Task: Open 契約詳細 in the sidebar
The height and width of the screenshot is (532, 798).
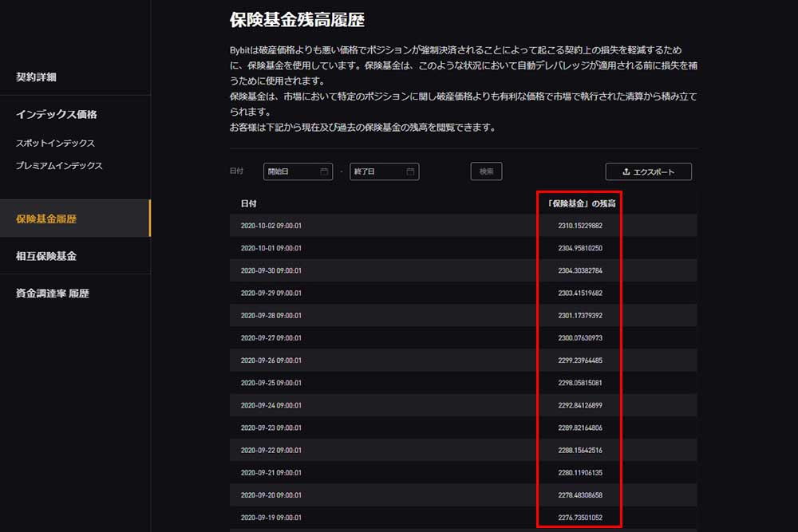Action: 36,77
